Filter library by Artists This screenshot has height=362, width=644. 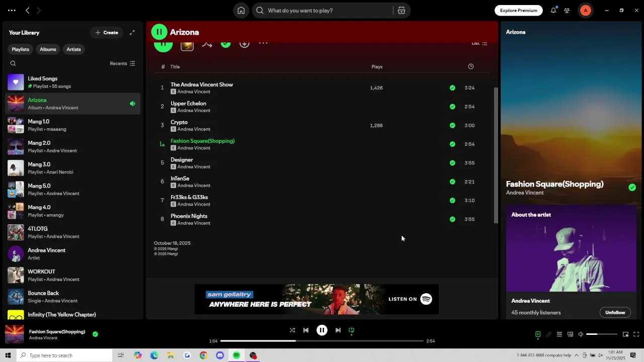(x=73, y=49)
